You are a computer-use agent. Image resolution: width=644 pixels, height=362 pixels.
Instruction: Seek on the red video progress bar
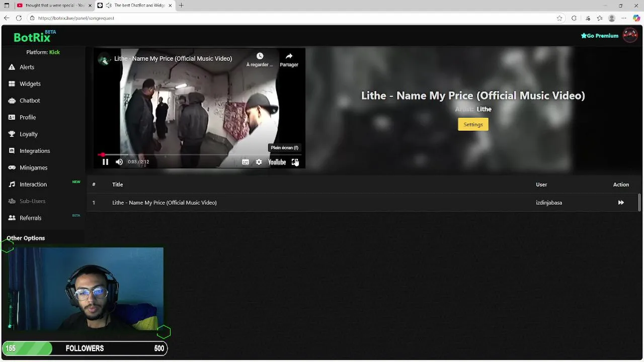(x=199, y=155)
